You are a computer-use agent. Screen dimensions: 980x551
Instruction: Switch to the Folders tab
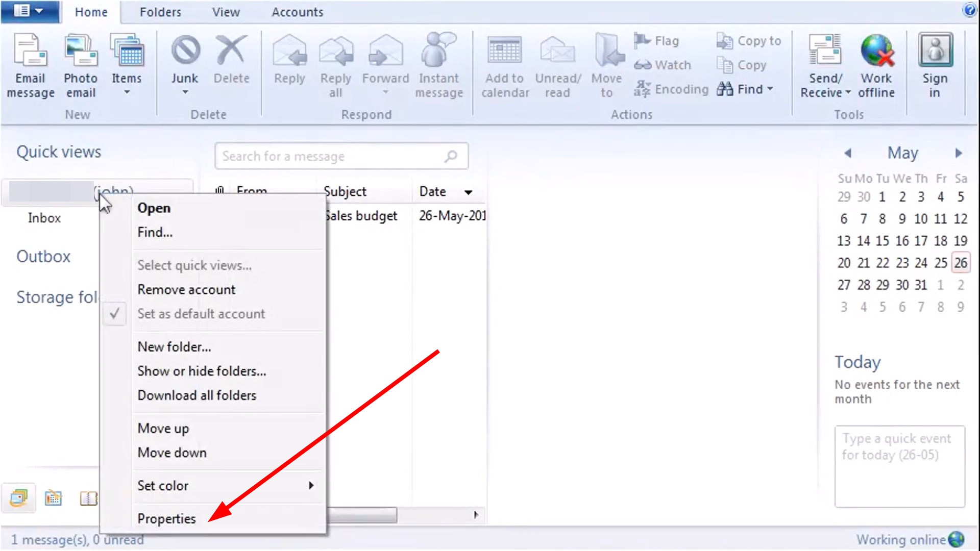[160, 12]
